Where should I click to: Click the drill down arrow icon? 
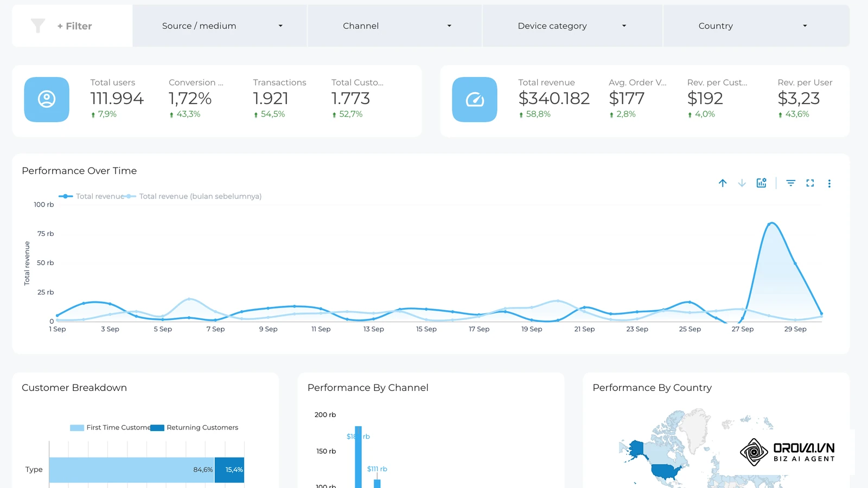tap(742, 183)
